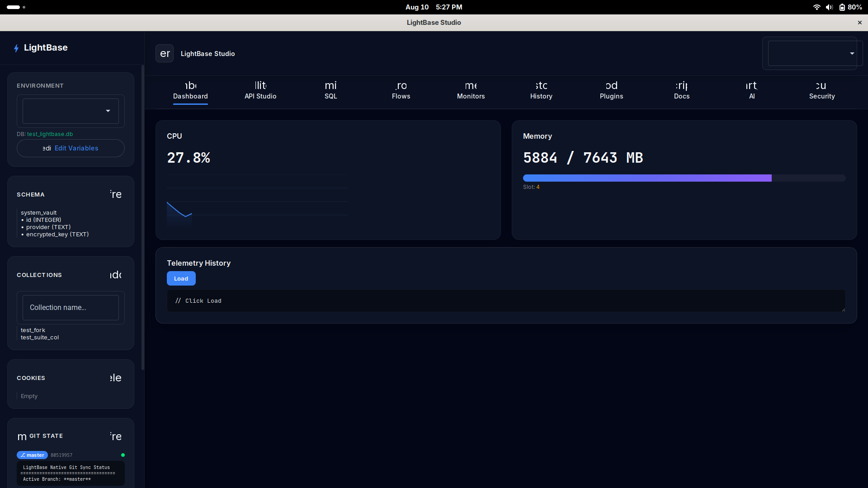Image resolution: width=868 pixels, height=488 pixels.
Task: Click the LightBase lightning bolt logo
Action: [16, 48]
